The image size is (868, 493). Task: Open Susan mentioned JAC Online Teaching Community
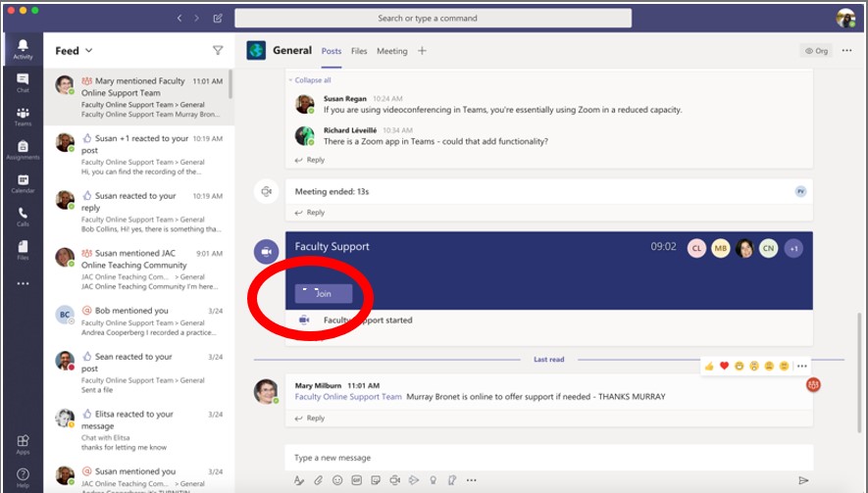138,270
